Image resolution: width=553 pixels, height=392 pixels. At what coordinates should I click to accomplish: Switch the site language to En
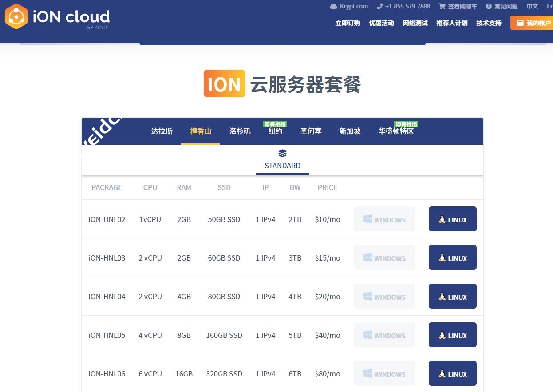coord(551,6)
